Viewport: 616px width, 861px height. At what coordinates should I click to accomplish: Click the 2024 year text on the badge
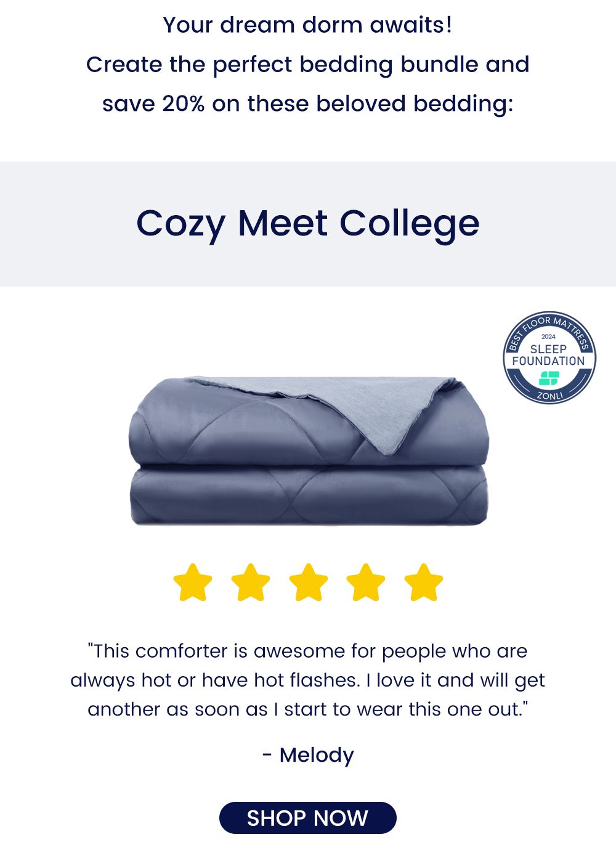[548, 337]
